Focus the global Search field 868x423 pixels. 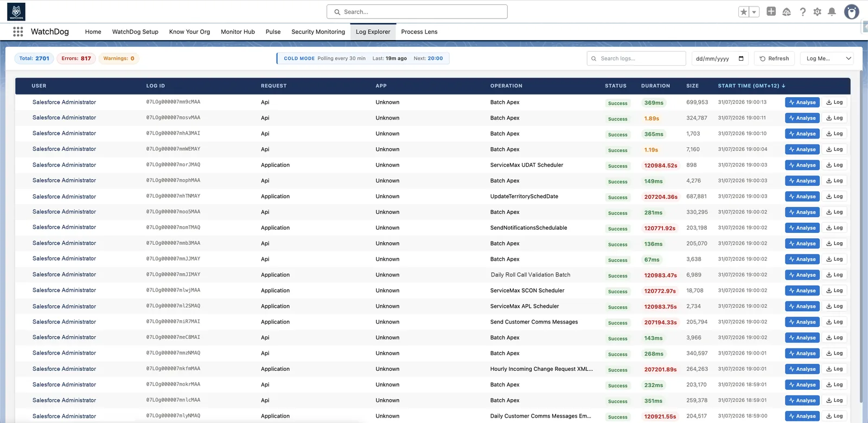click(x=417, y=11)
